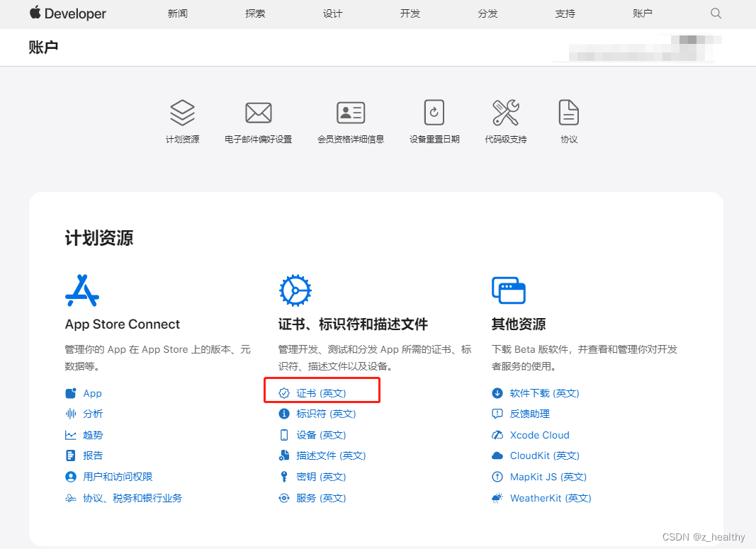Image resolution: width=756 pixels, height=549 pixels.
Task: Open the 报告 link
Action: 93,455
